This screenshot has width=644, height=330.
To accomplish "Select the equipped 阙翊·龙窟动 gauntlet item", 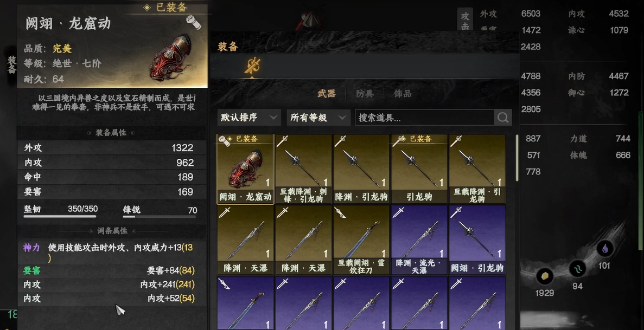I will 246,169.
